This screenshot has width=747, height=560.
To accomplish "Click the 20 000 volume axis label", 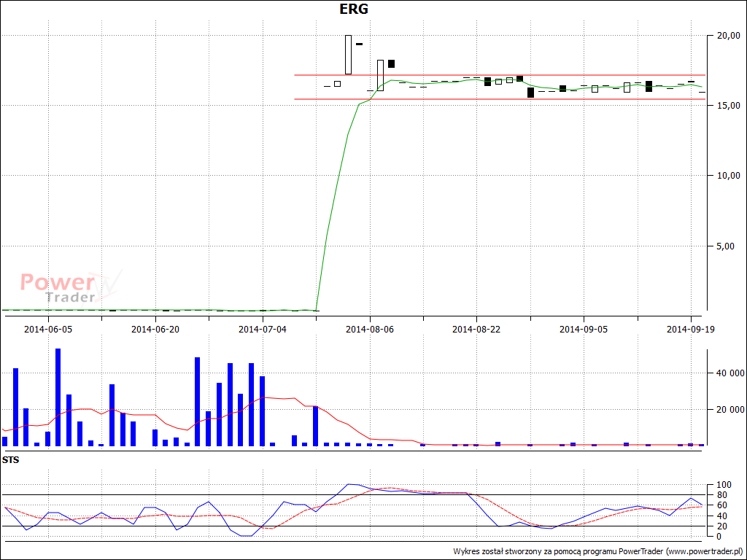I will coord(729,410).
